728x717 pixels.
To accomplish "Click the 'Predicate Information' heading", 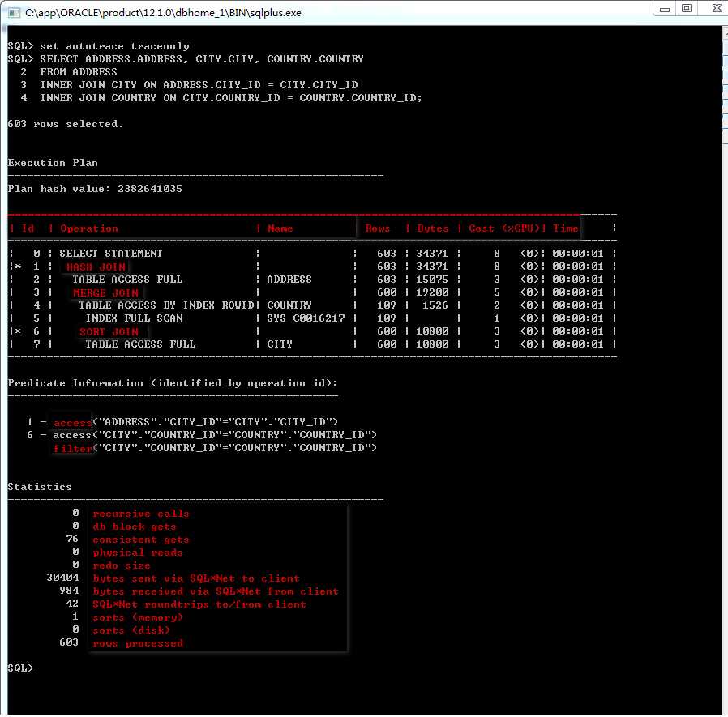I will 173,383.
